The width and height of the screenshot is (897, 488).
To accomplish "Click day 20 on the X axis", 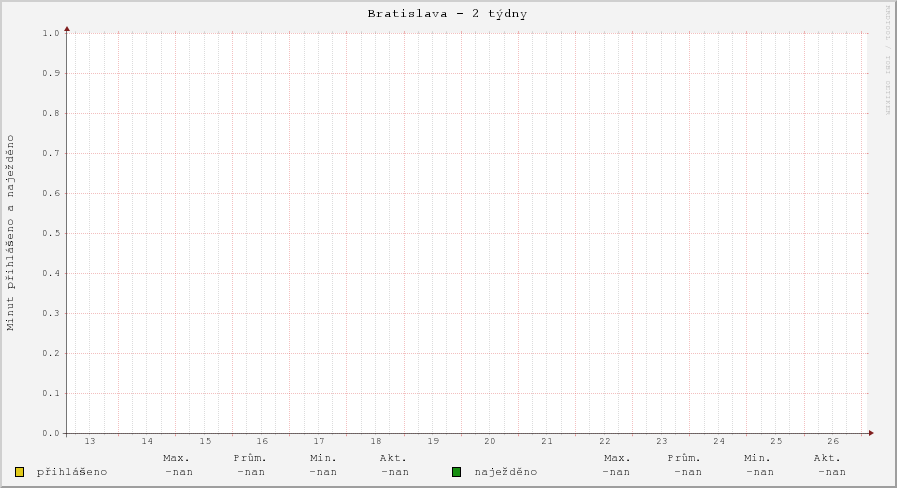I will coord(490,441).
